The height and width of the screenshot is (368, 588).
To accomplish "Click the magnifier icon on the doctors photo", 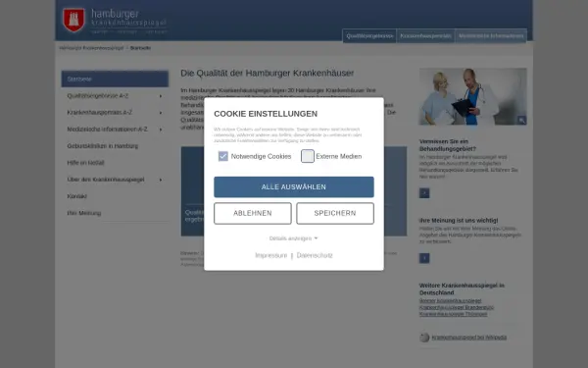I will [x=521, y=120].
